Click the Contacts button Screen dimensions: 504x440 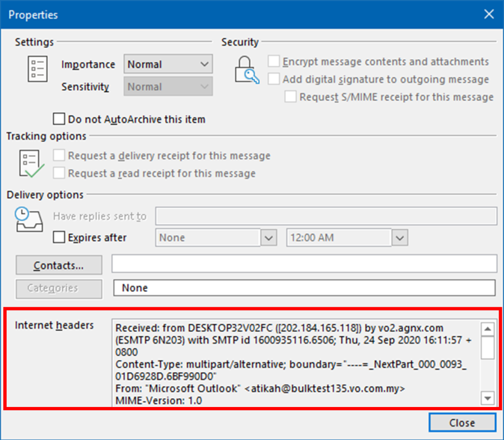pos(58,265)
